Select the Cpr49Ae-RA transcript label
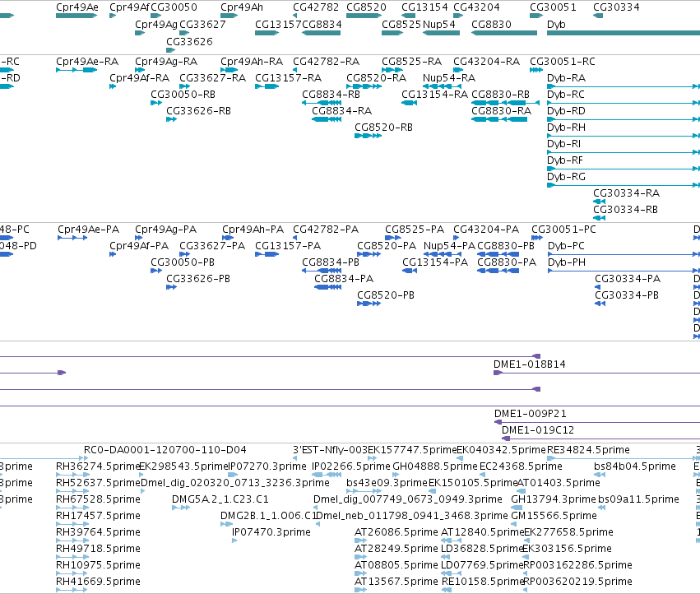Viewport: 700px width, 594px height. [87, 62]
